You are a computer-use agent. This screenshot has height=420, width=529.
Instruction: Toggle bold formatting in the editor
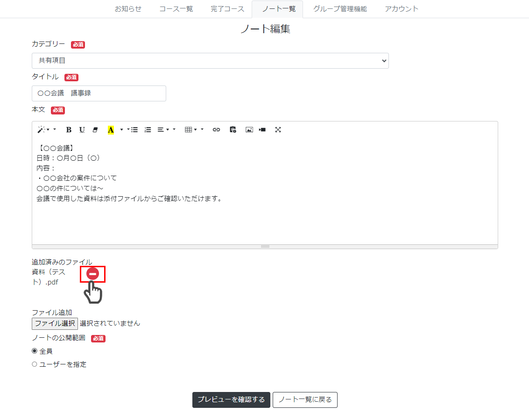coord(69,130)
